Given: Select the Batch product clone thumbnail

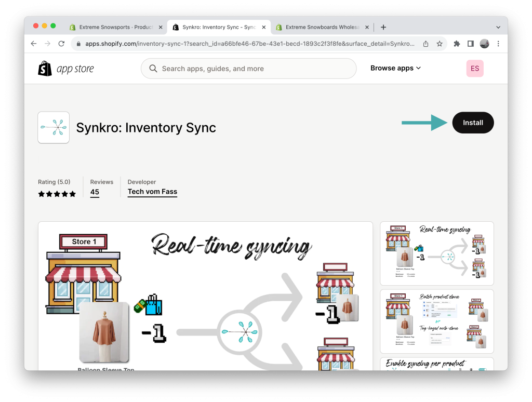Looking at the screenshot, I should tap(436, 321).
